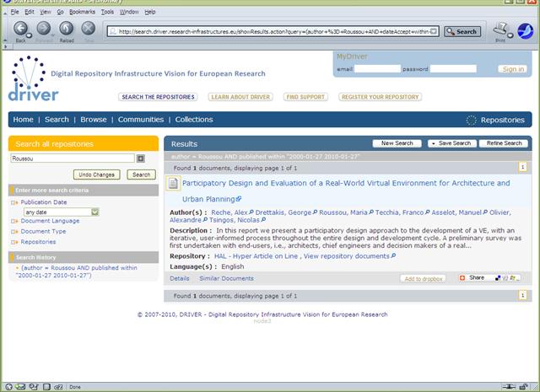Click the browser Forward arrow icon
This screenshot has width=540, height=392.
point(43,28)
